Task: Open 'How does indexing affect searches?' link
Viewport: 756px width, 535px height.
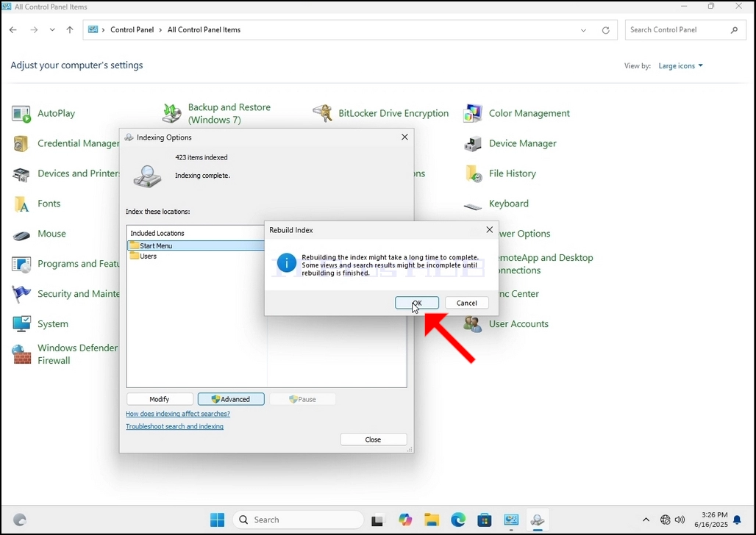Action: 178,414
